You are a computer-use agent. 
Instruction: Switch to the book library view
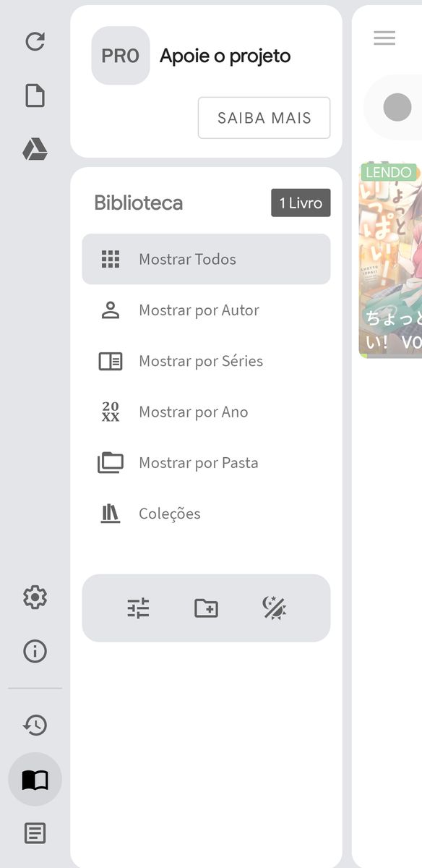tap(34, 779)
